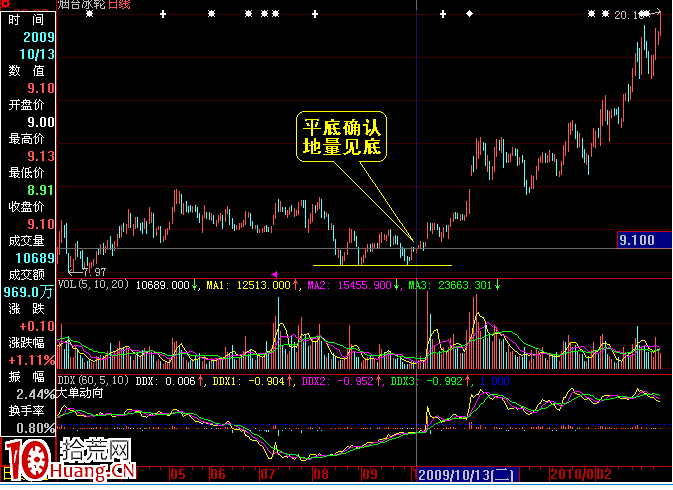This screenshot has width=673, height=490.
Task: Click the 数值 label in info panel
Action: pyautogui.click(x=26, y=71)
